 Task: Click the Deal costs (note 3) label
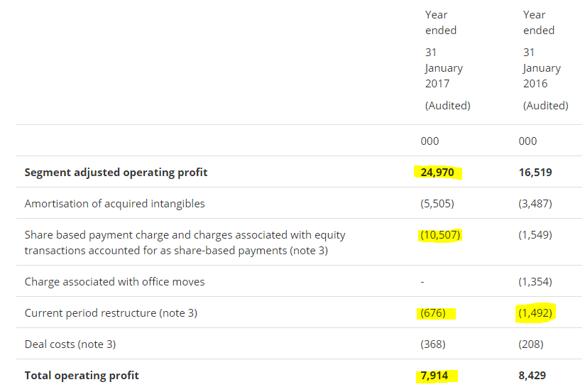pyautogui.click(x=70, y=344)
